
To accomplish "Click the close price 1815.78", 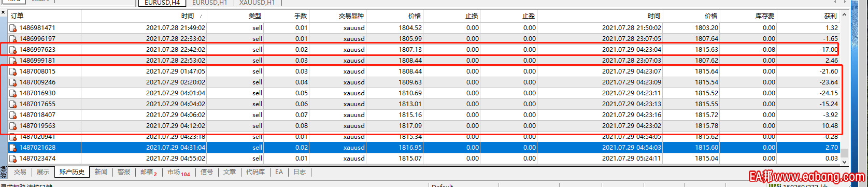I will tap(706, 126).
